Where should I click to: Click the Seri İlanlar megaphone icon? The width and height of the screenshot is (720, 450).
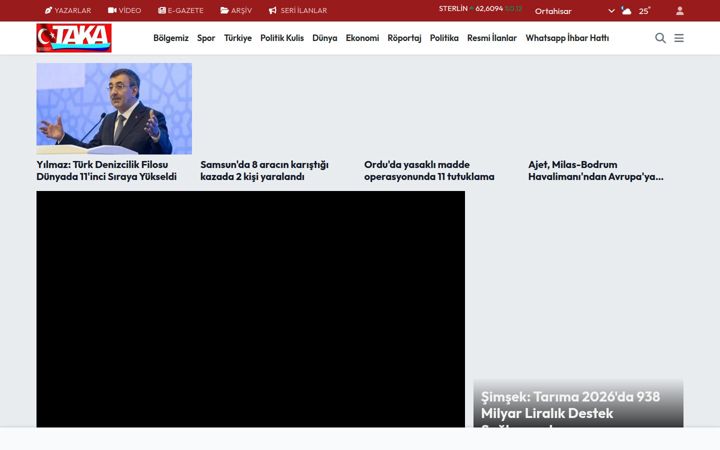point(273,10)
